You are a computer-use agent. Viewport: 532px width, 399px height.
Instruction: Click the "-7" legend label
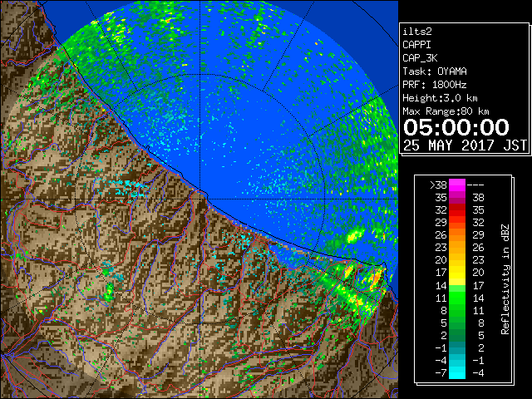pyautogui.click(x=441, y=372)
